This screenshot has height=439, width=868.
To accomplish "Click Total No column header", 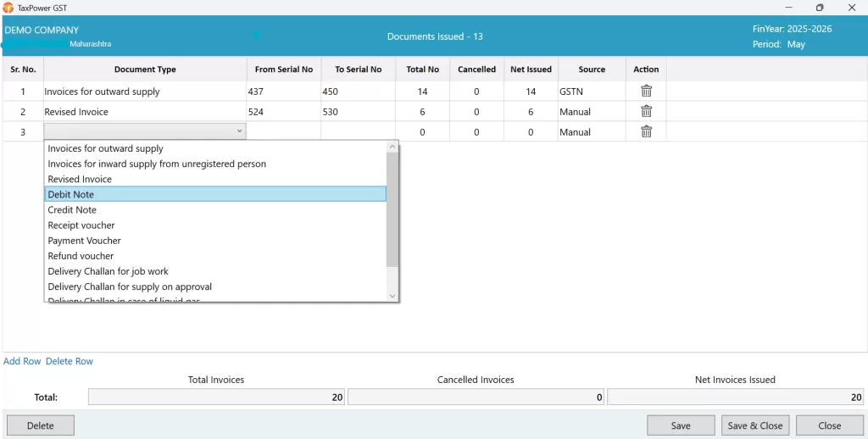I will [x=422, y=69].
